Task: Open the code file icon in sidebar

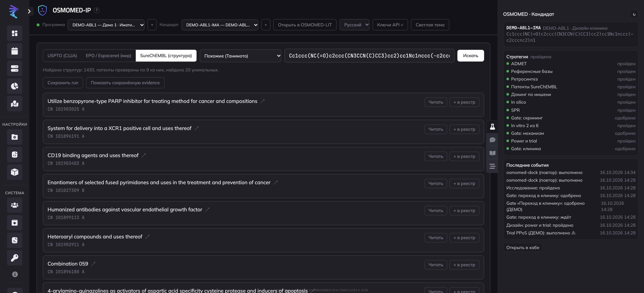Action: tap(14, 154)
